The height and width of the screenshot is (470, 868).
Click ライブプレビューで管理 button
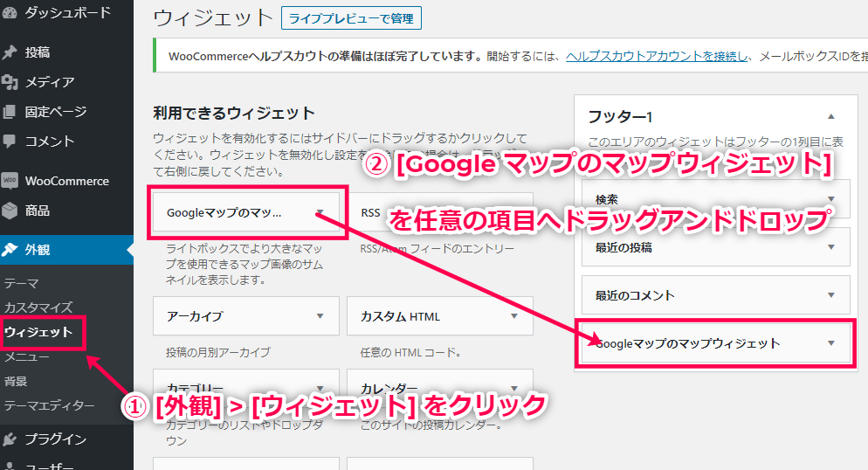352,18
